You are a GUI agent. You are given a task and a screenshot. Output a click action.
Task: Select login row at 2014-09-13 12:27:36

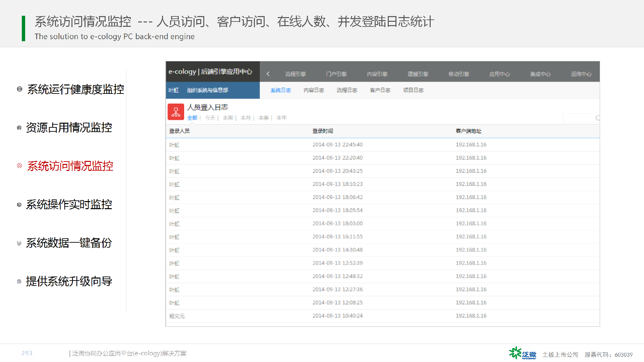[383, 290]
